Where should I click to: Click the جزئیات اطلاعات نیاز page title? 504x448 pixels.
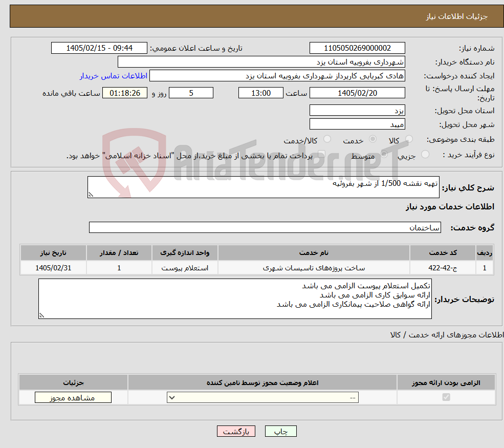pos(457,16)
